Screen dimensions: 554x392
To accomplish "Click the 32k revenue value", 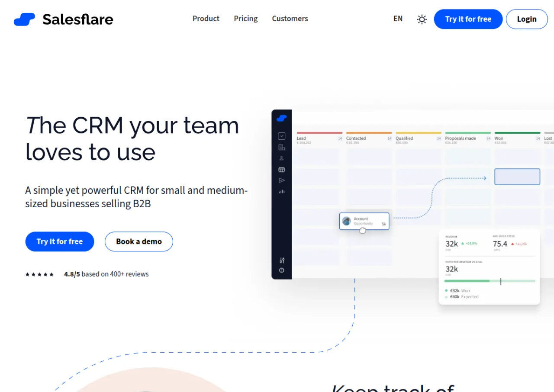I will [x=451, y=244].
